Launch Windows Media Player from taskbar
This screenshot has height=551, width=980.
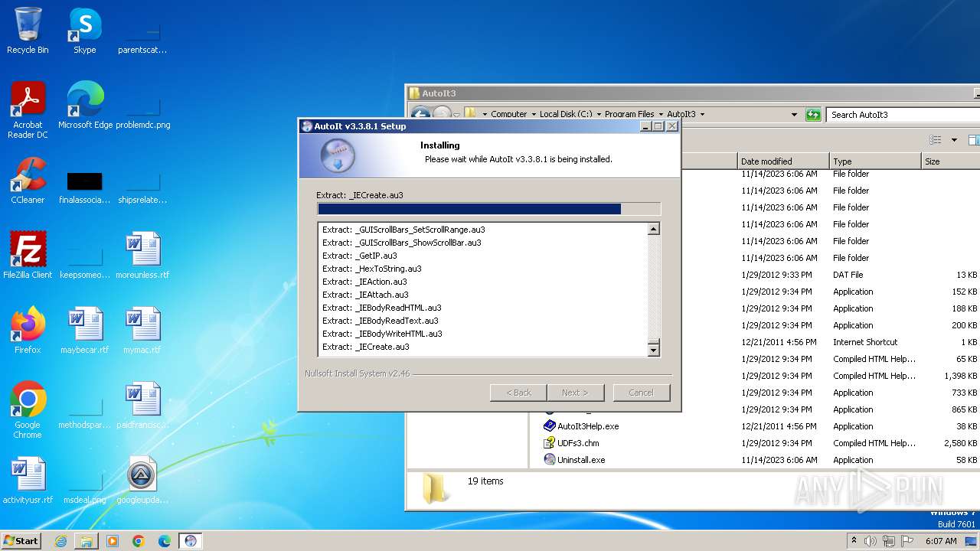tap(113, 541)
